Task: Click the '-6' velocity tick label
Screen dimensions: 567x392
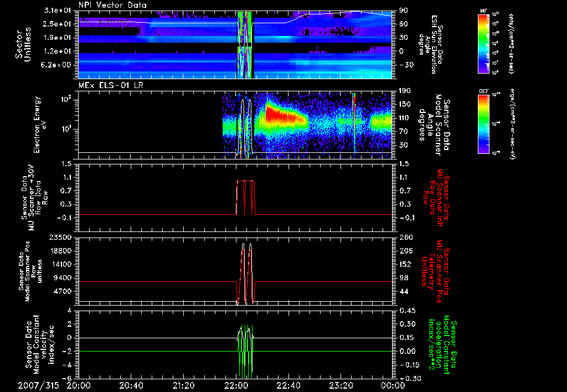Action: coord(68,378)
